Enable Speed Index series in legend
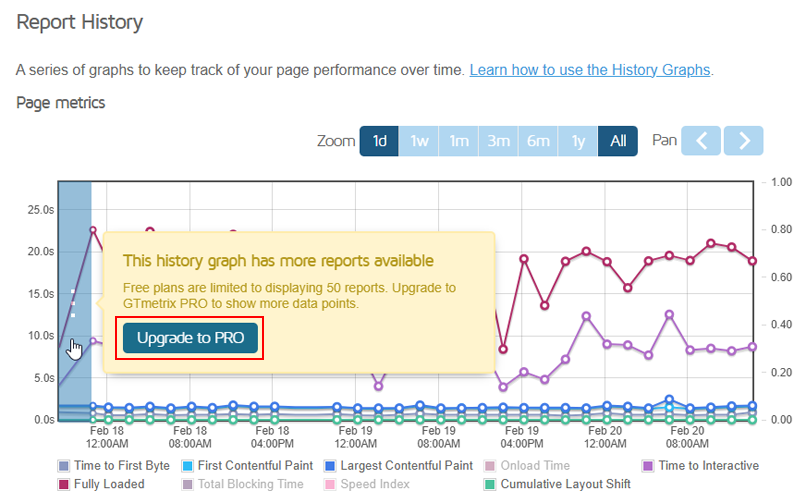This screenshot has width=804, height=498. tap(367, 484)
